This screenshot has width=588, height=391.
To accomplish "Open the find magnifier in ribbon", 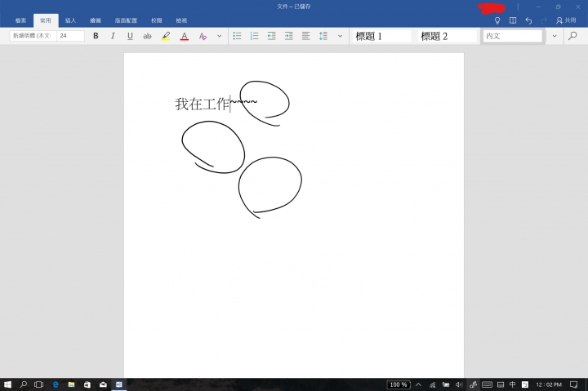I will pyautogui.click(x=572, y=36).
